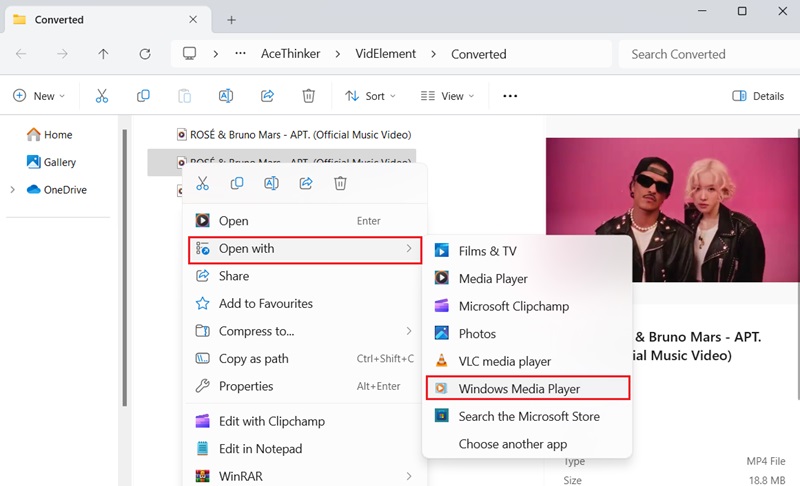The height and width of the screenshot is (486, 800).
Task: Open the See more ellipsis menu
Action: pos(510,96)
